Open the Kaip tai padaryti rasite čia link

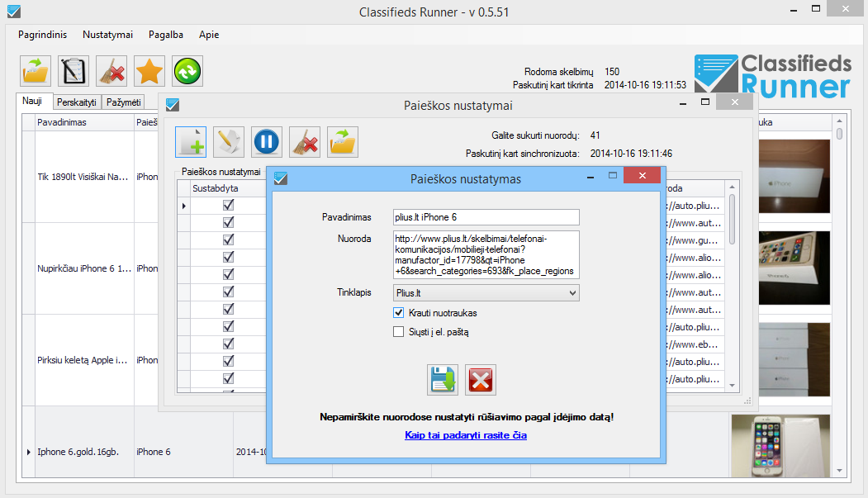click(466, 435)
